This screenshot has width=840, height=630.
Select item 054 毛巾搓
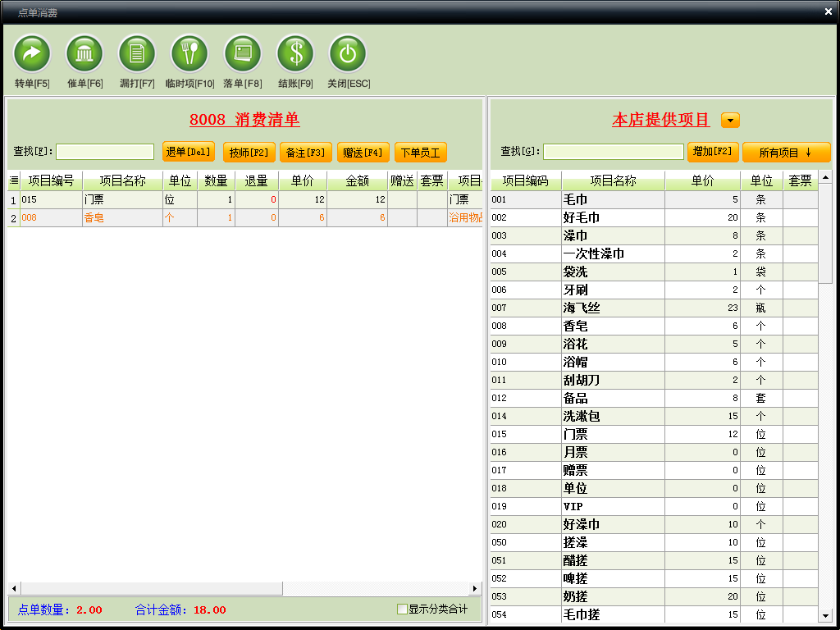coord(654,614)
